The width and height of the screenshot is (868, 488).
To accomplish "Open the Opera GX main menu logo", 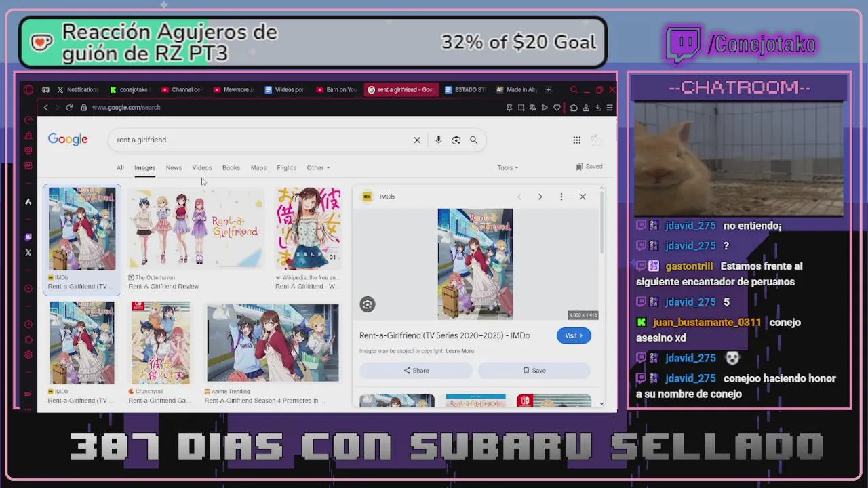I will (28, 89).
